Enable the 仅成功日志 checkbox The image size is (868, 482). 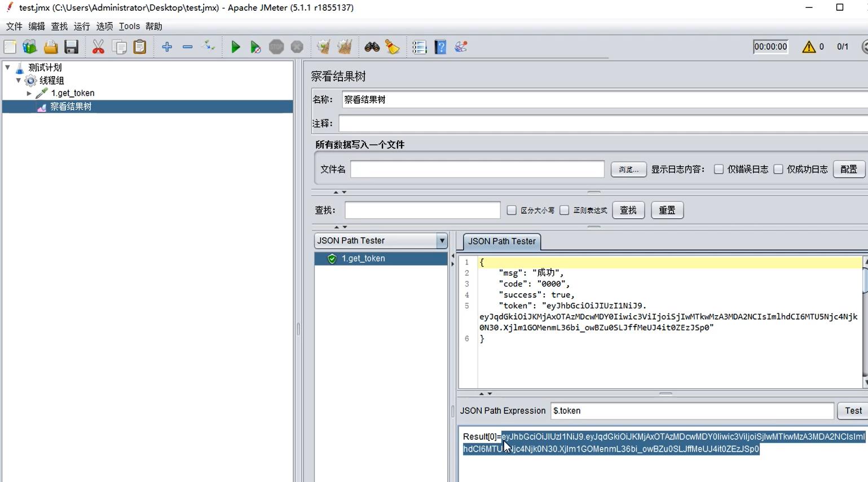[x=778, y=169]
